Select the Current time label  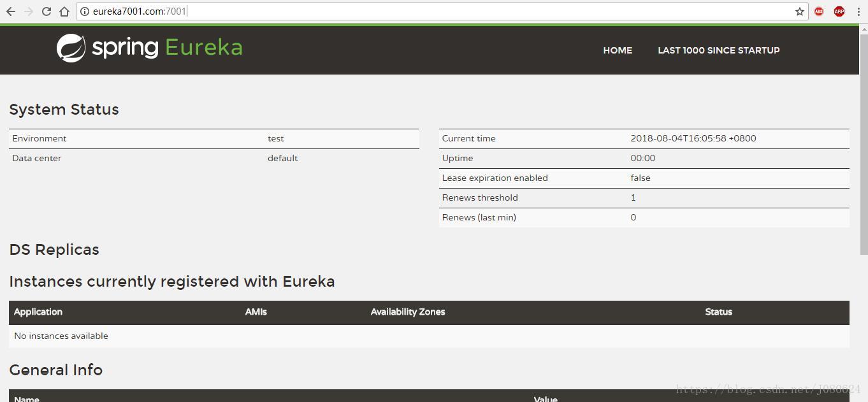[469, 138]
